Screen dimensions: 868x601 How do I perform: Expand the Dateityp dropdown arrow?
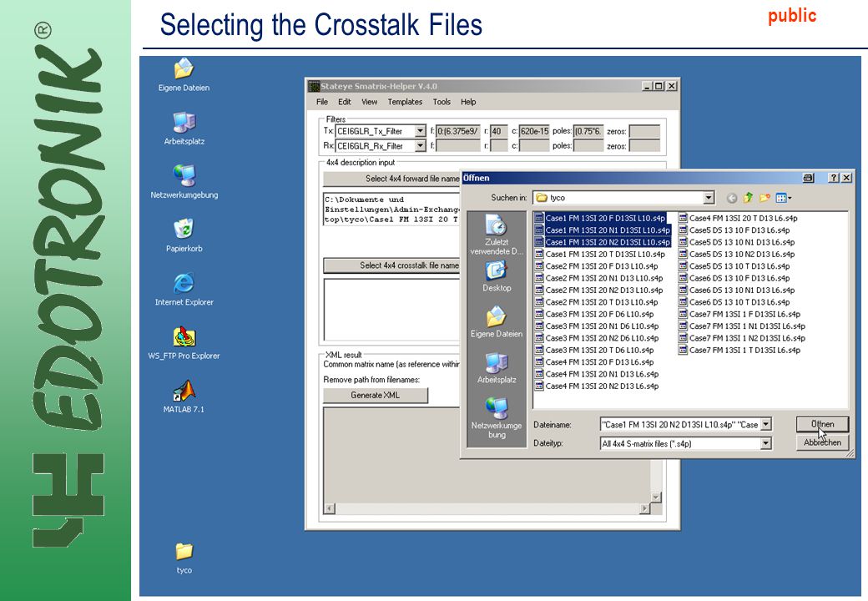coord(766,443)
